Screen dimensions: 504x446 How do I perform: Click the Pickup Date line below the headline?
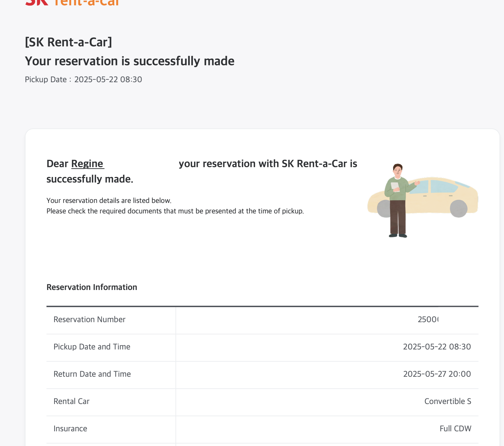pos(83,79)
